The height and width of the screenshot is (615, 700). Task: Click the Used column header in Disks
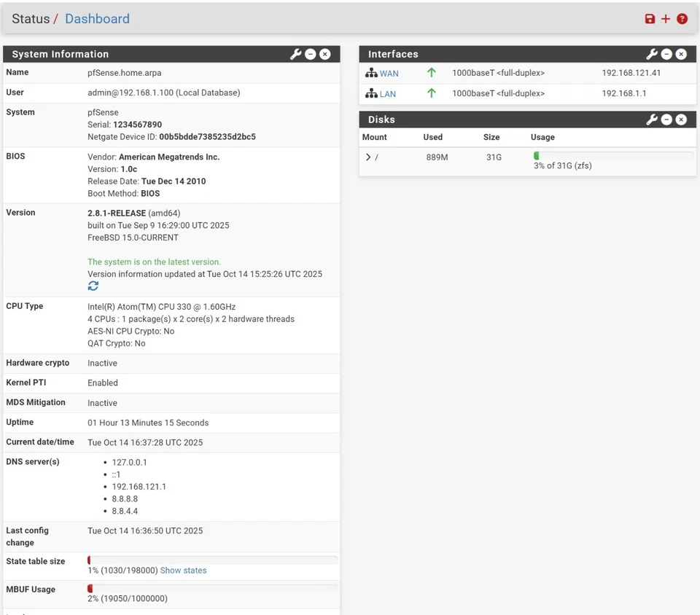click(432, 137)
